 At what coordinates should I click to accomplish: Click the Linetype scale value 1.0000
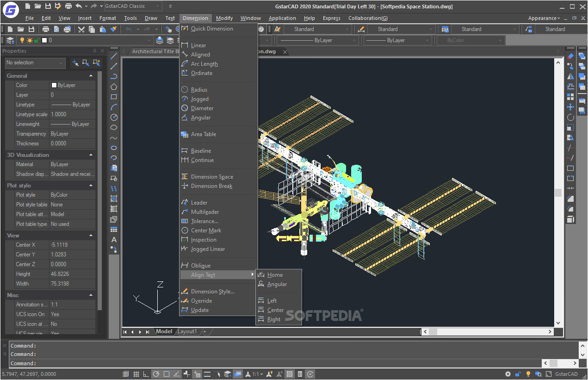72,114
